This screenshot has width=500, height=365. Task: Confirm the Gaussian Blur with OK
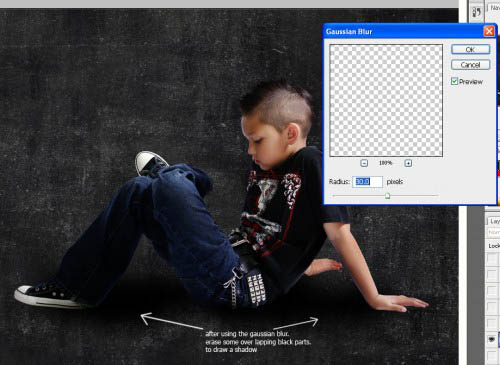pos(470,49)
